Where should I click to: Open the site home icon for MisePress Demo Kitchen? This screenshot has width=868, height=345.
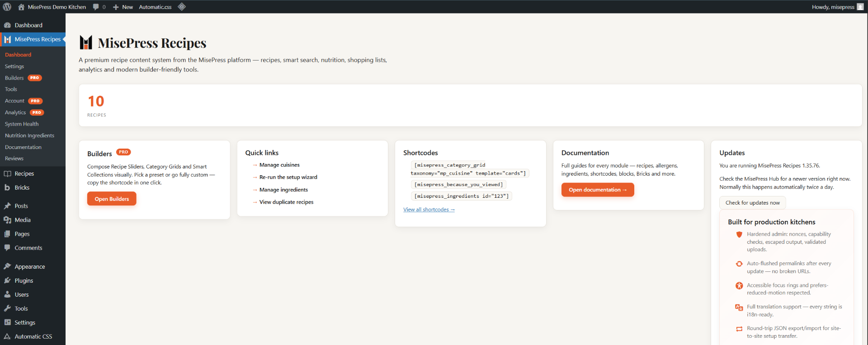coord(21,7)
